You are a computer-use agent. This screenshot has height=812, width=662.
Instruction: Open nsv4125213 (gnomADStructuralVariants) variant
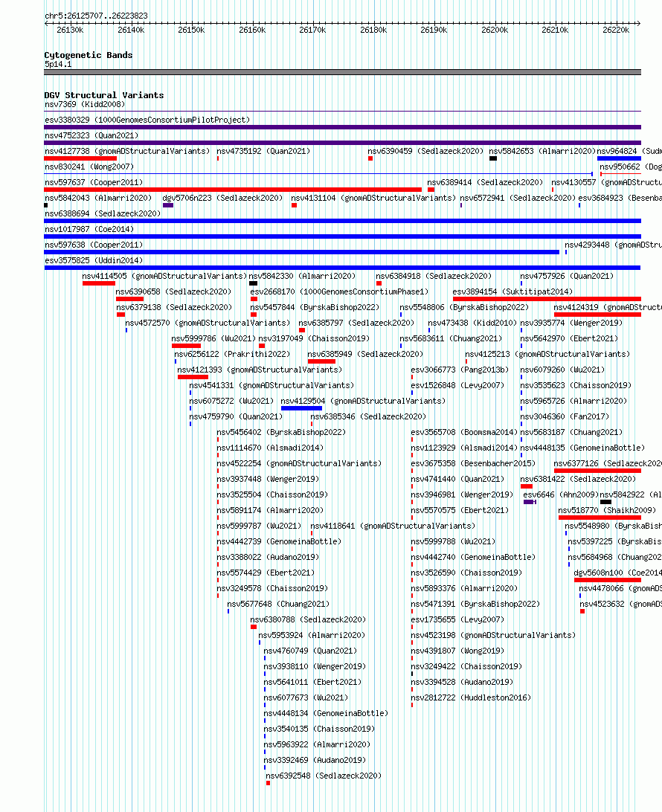pos(547,354)
